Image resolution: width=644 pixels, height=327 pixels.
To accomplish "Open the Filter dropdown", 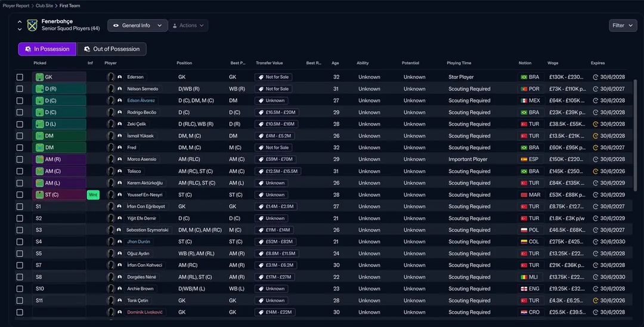I will click(x=623, y=26).
